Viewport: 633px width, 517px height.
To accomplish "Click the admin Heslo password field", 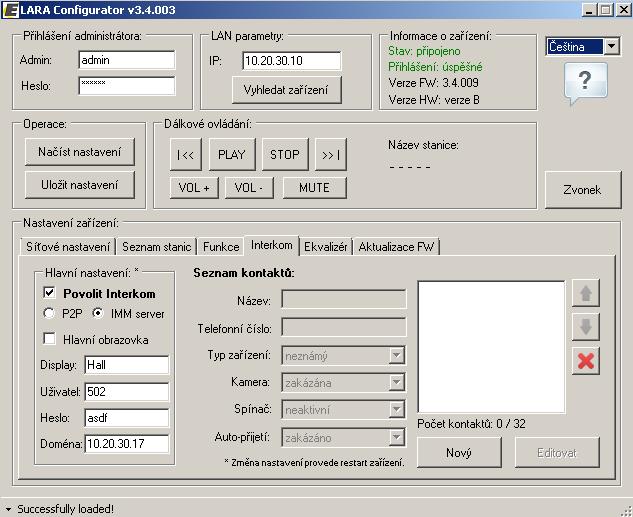I will pyautogui.click(x=127, y=86).
